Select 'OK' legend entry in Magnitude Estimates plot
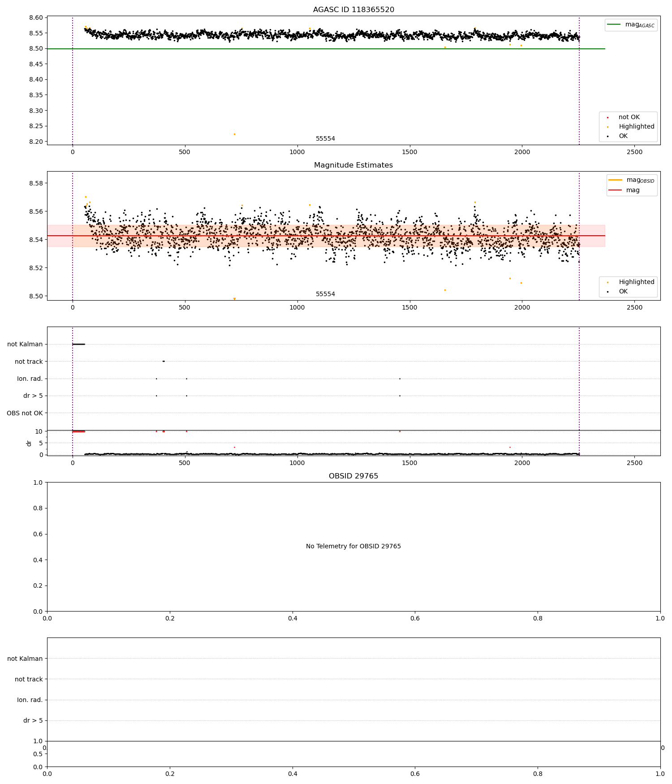 coord(623,292)
